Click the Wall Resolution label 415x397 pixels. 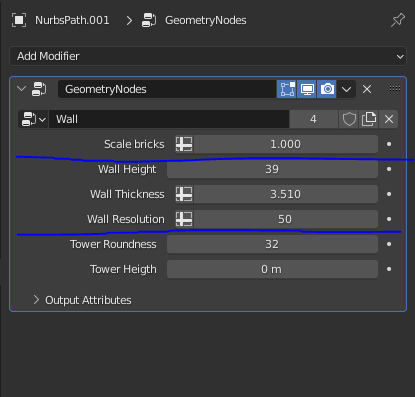(x=126, y=219)
